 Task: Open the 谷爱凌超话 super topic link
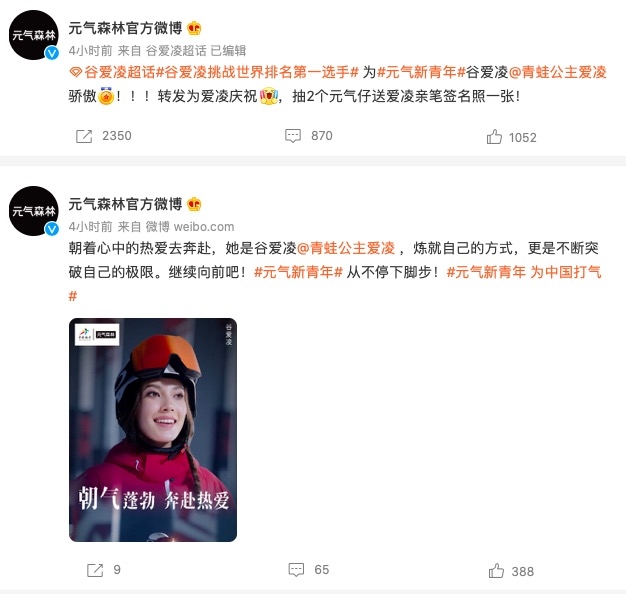(x=112, y=72)
